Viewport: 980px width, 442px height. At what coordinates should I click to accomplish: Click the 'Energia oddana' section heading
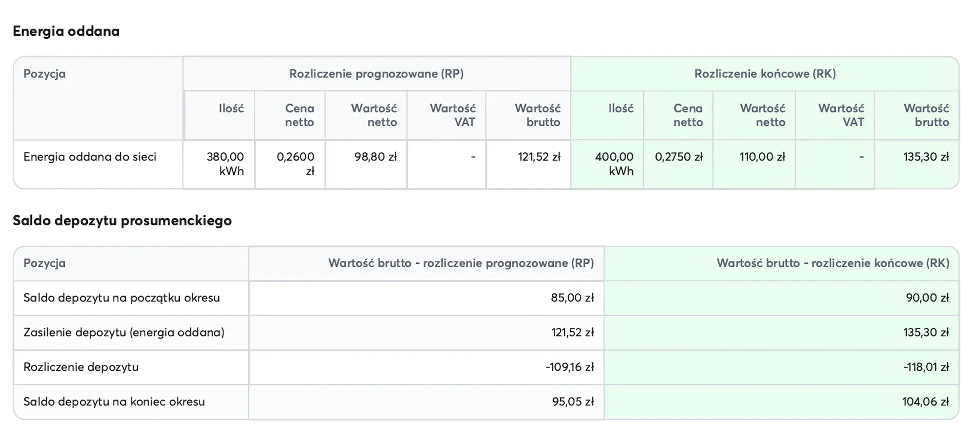coord(66,31)
